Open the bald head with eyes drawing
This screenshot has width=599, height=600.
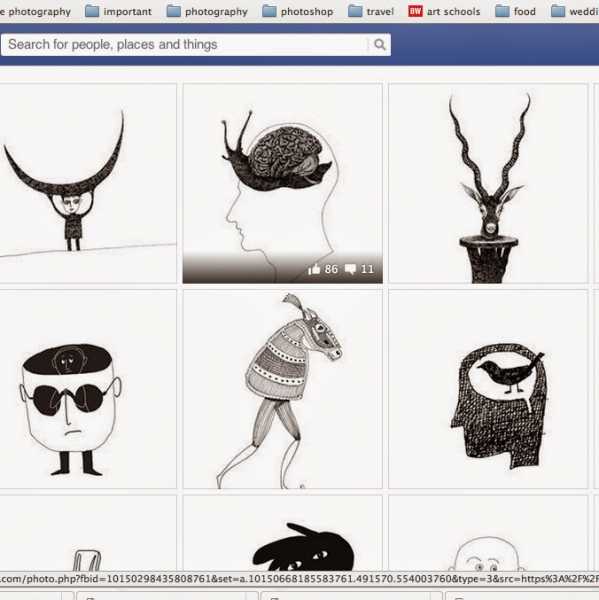pos(488,533)
